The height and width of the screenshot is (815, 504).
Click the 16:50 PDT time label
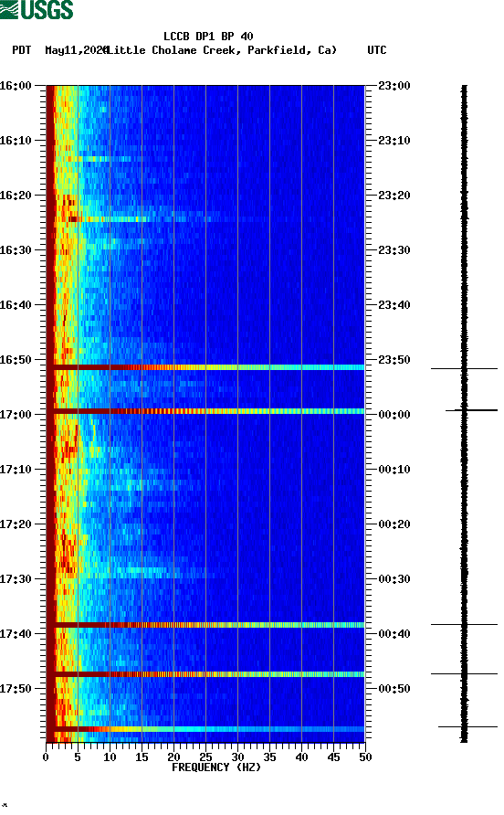pyautogui.click(x=16, y=360)
